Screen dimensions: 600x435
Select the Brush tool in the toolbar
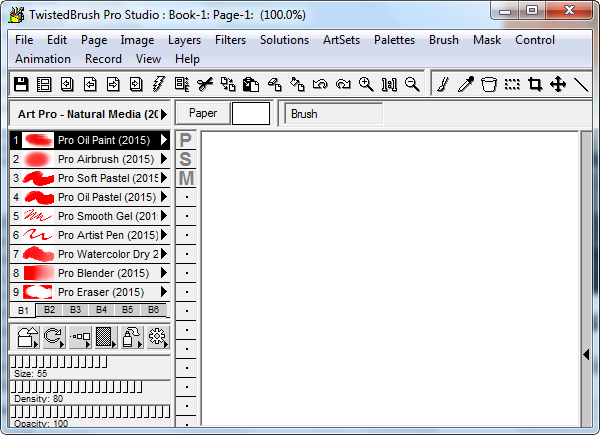(x=443, y=84)
